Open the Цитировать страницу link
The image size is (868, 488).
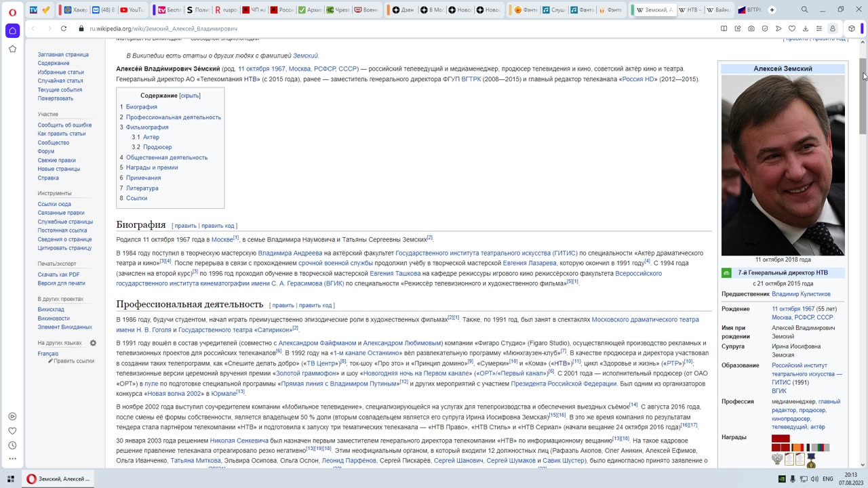click(64, 248)
